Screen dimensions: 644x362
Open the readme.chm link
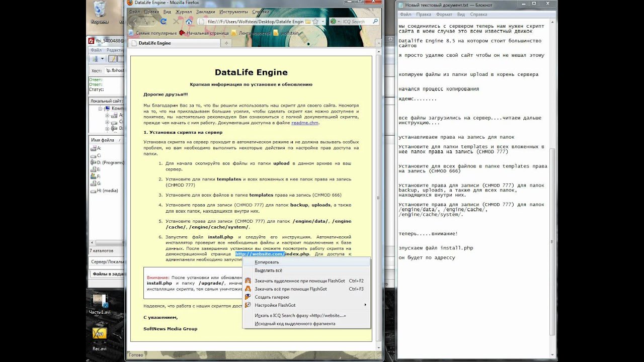(x=305, y=123)
